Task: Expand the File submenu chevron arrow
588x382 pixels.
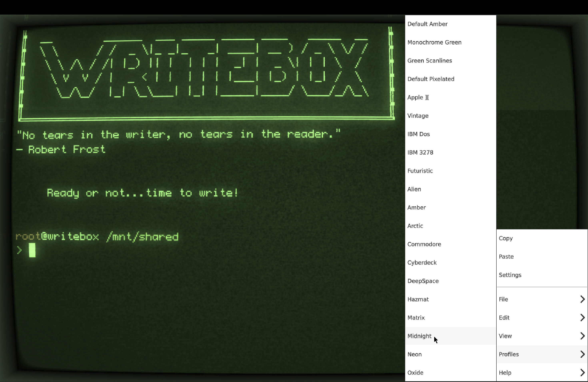Action: point(582,299)
